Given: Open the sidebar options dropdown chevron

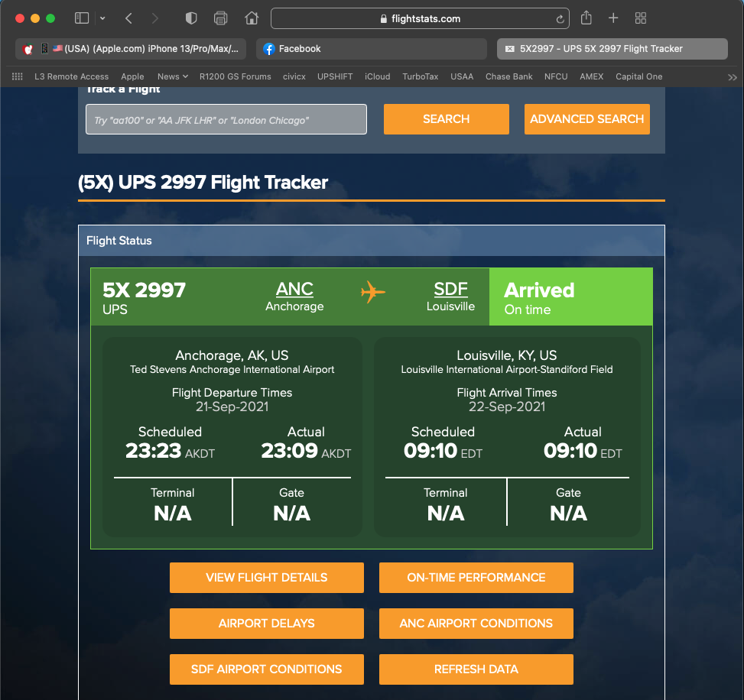Looking at the screenshot, I should (x=102, y=18).
